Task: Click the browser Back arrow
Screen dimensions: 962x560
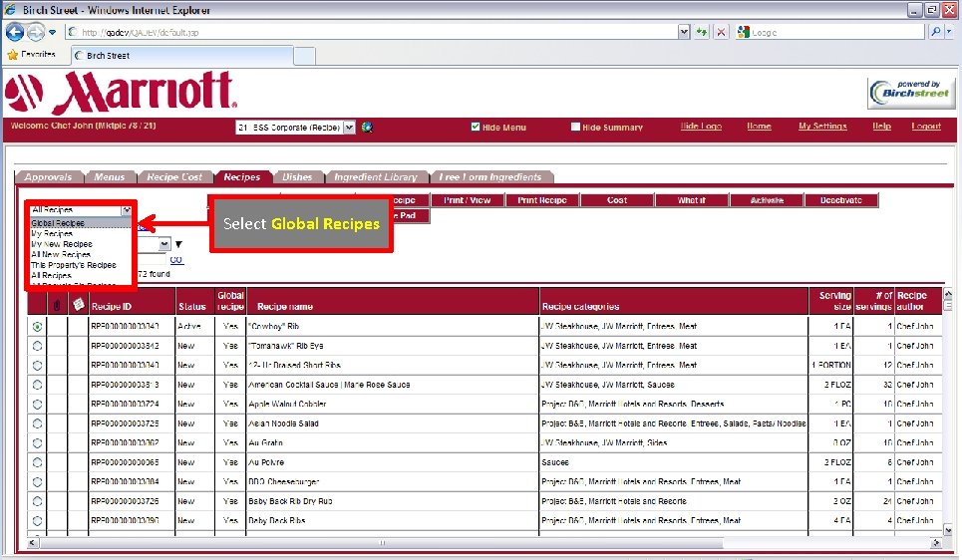Action: point(15,32)
